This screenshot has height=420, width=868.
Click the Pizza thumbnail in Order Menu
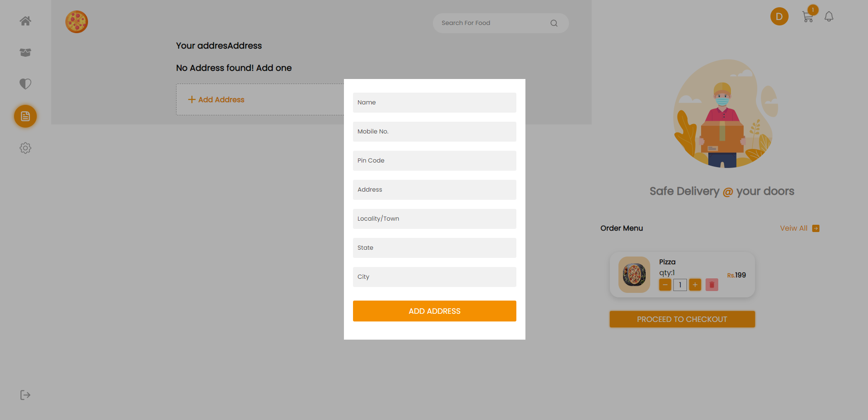pos(633,275)
